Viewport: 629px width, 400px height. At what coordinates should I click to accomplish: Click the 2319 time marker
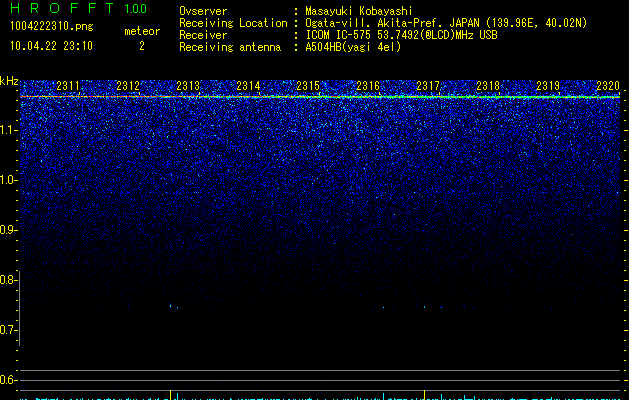548,86
